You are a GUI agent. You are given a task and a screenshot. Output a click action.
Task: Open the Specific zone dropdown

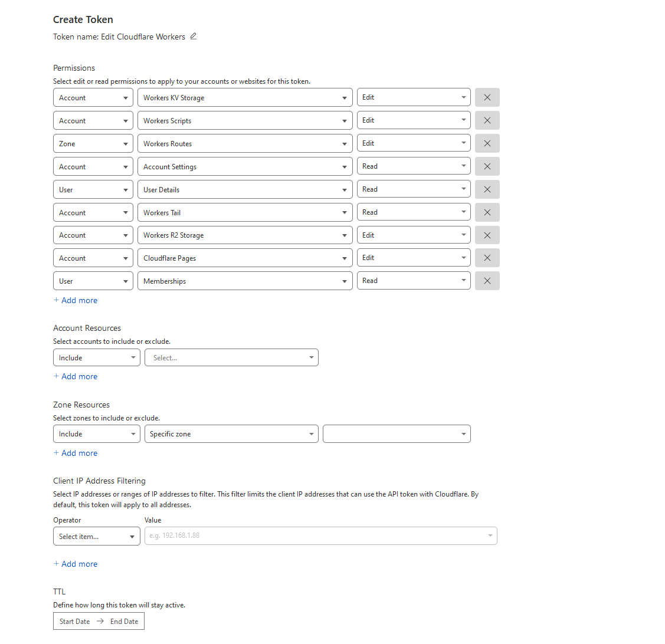[x=231, y=433]
